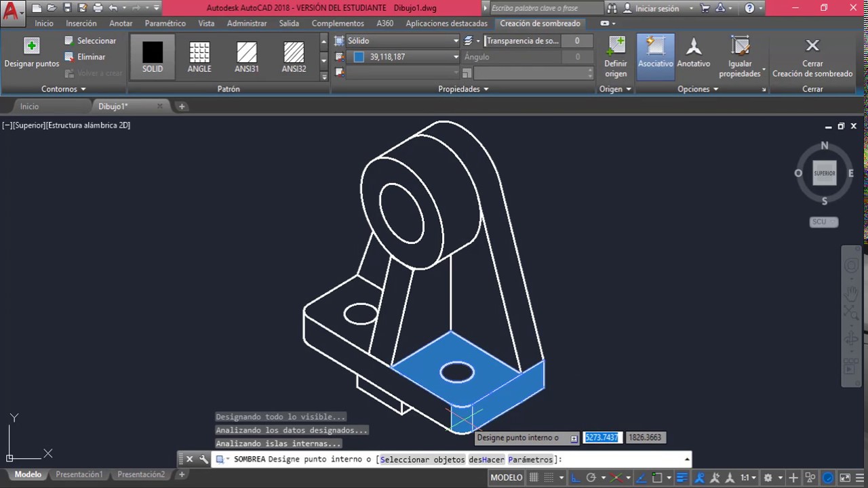868x488 pixels.
Task: Choose the ANGLE hatch pattern
Action: coord(199,57)
